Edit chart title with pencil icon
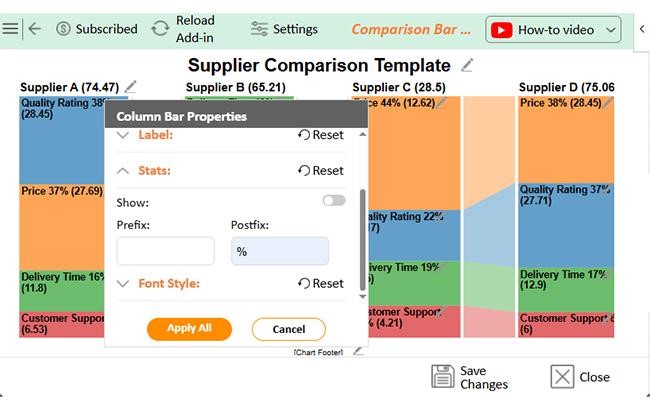 pyautogui.click(x=468, y=66)
